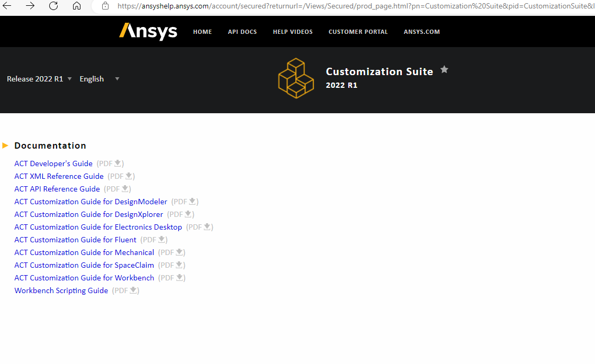Viewport: 595px width, 364px height.
Task: Open the English language dropdown
Action: [100, 79]
